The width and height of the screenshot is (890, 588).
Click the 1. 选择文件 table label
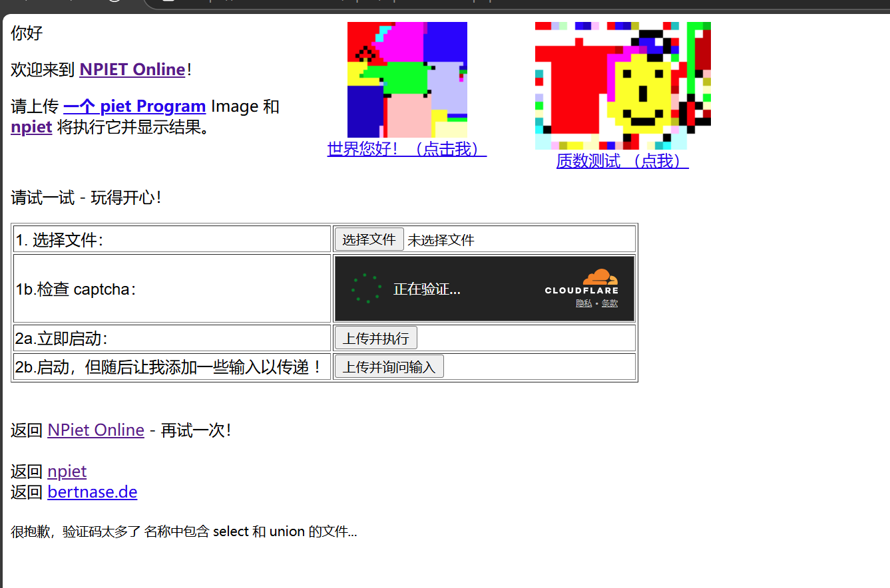(x=60, y=240)
